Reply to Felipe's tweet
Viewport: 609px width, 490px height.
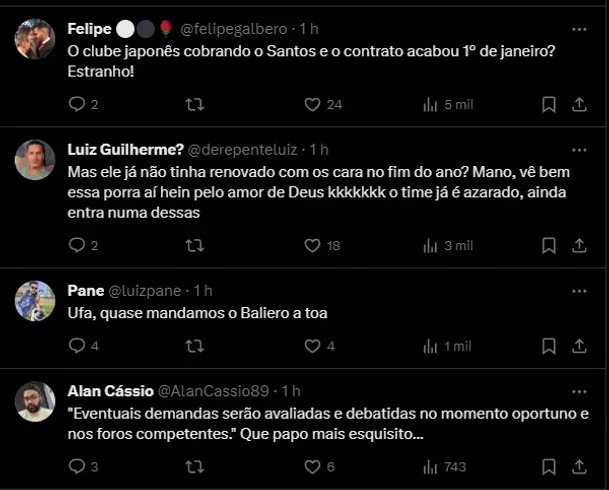(x=77, y=104)
